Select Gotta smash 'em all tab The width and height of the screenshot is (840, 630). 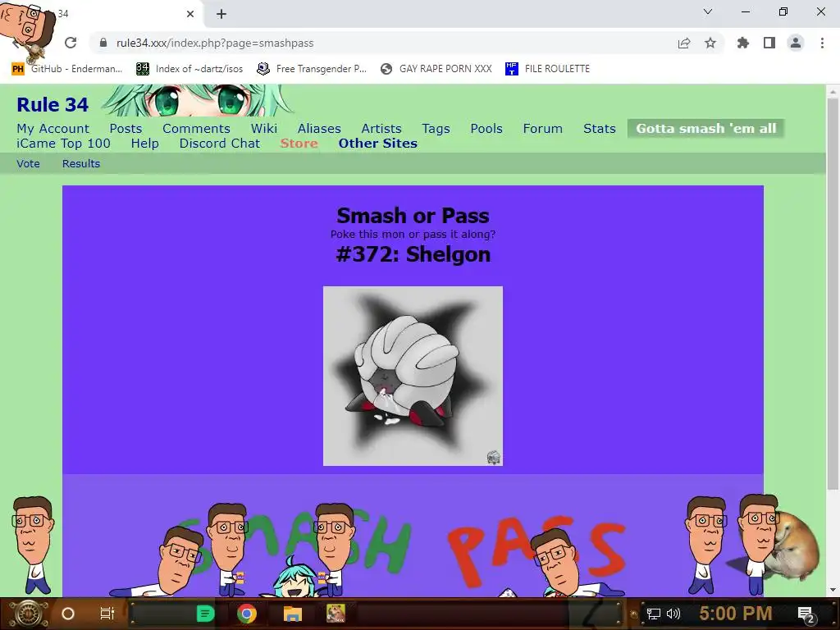point(706,129)
